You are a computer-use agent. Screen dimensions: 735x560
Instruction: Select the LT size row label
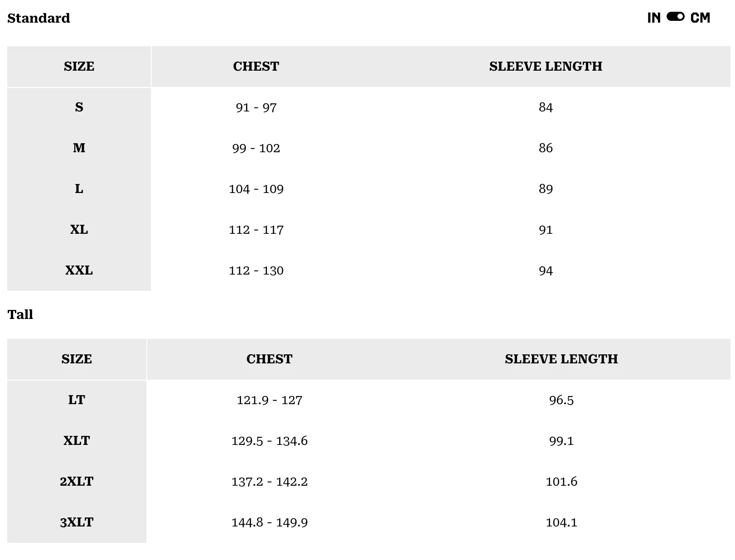[77, 400]
